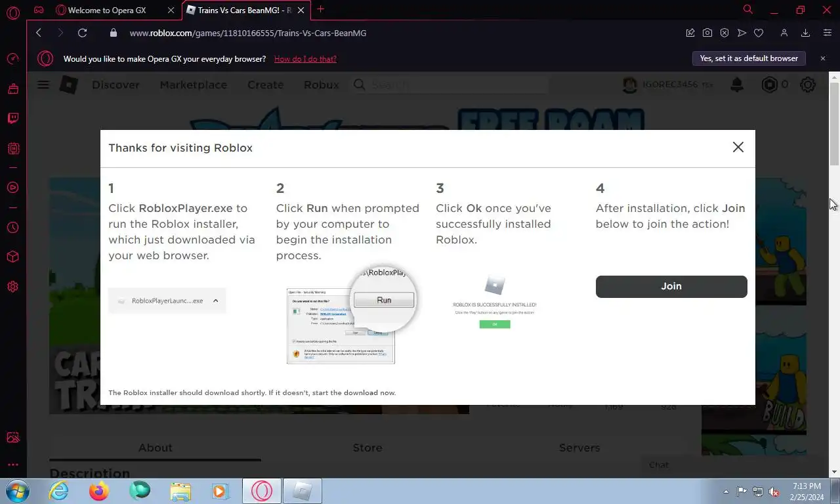Open Easy Setup sliders icon
840x504 pixels.
coord(827,33)
